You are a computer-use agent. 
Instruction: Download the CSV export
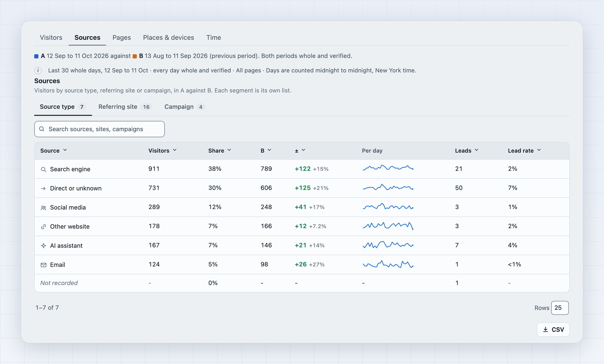tap(553, 330)
